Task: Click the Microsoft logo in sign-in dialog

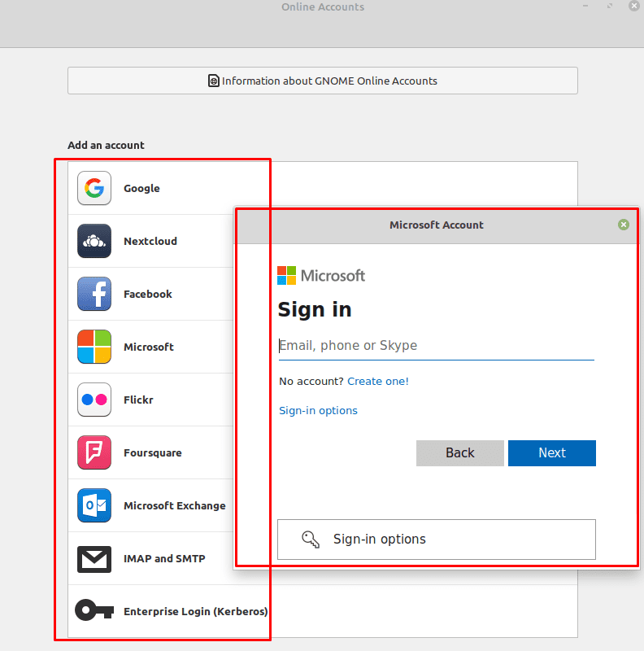Action: [321, 276]
